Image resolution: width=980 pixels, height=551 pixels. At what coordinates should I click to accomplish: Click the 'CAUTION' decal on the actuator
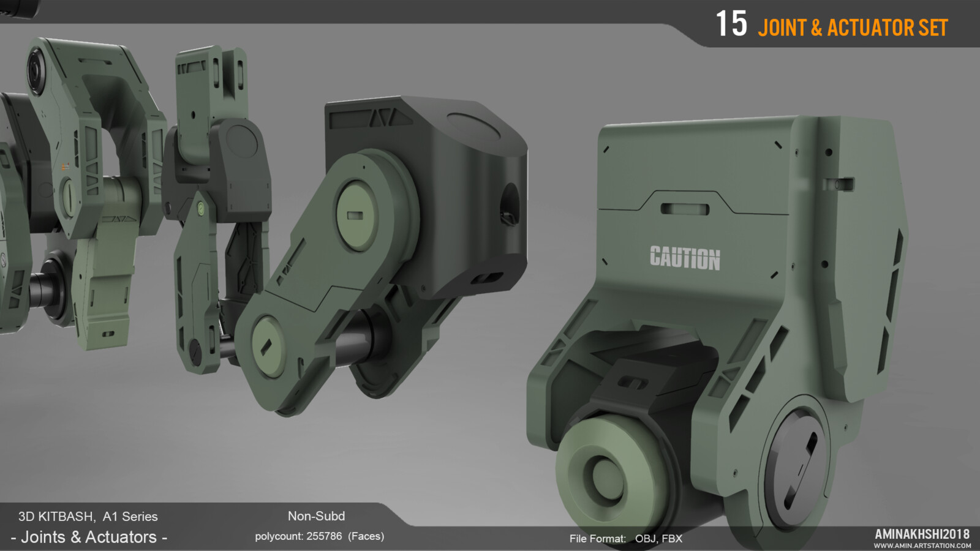tap(685, 258)
